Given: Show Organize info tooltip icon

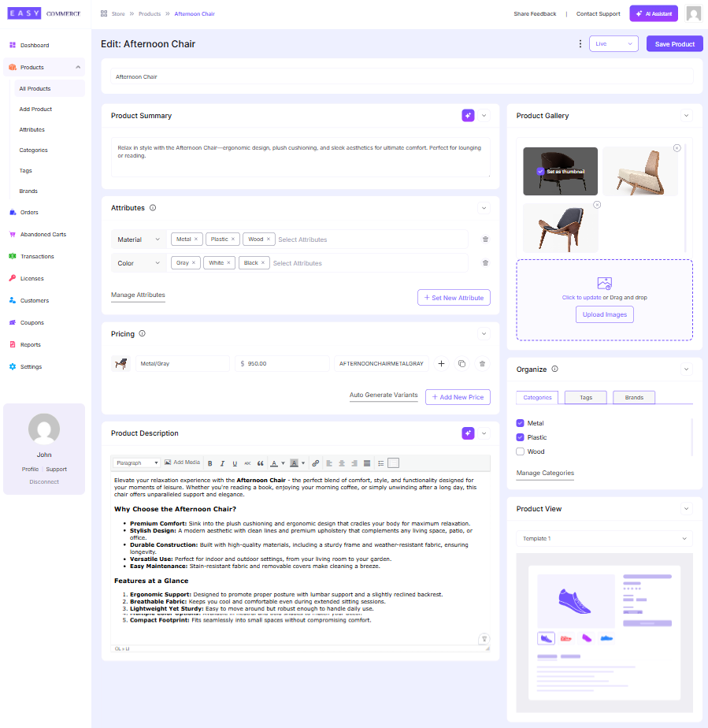Looking at the screenshot, I should (x=554, y=369).
